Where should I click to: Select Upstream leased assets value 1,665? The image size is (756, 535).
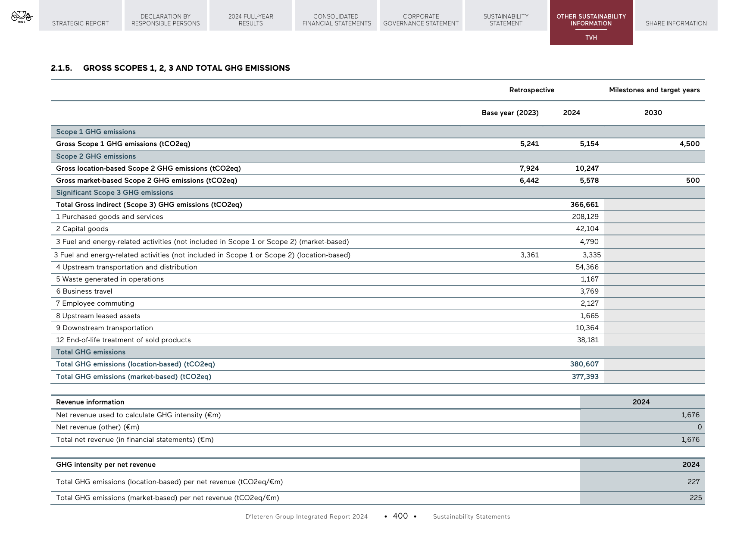pos(589,316)
